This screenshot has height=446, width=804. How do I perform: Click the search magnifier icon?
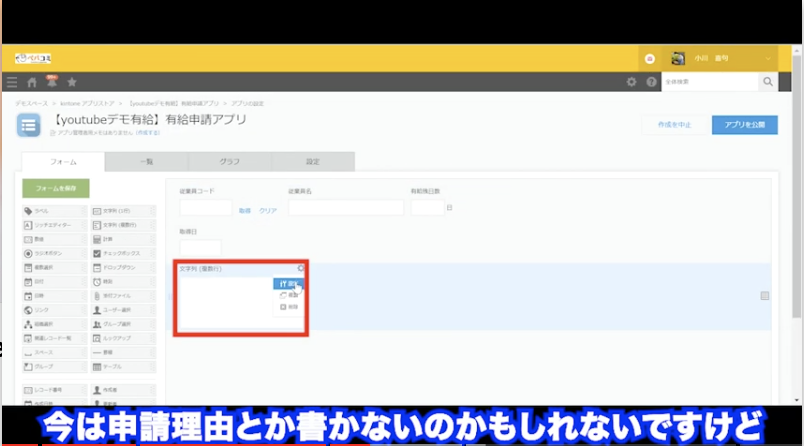pos(768,82)
